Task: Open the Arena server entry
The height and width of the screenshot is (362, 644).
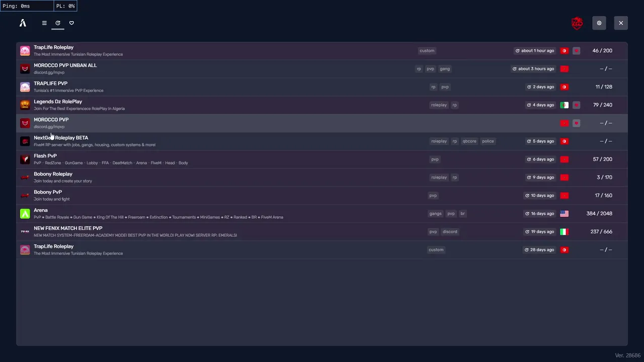Action: tap(322, 214)
